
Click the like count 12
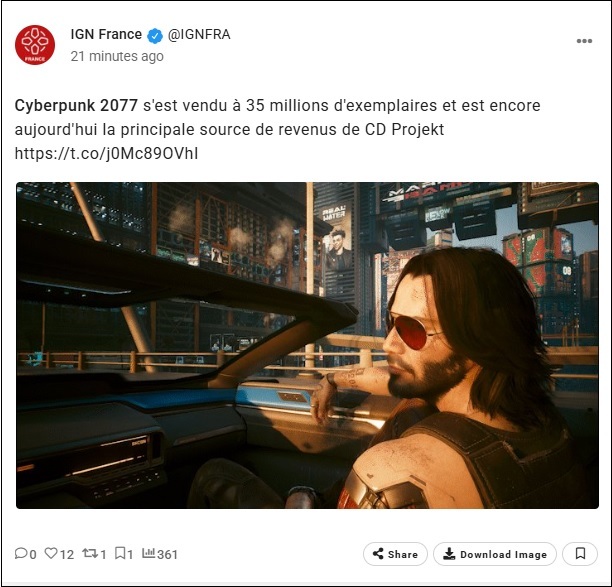click(x=67, y=554)
